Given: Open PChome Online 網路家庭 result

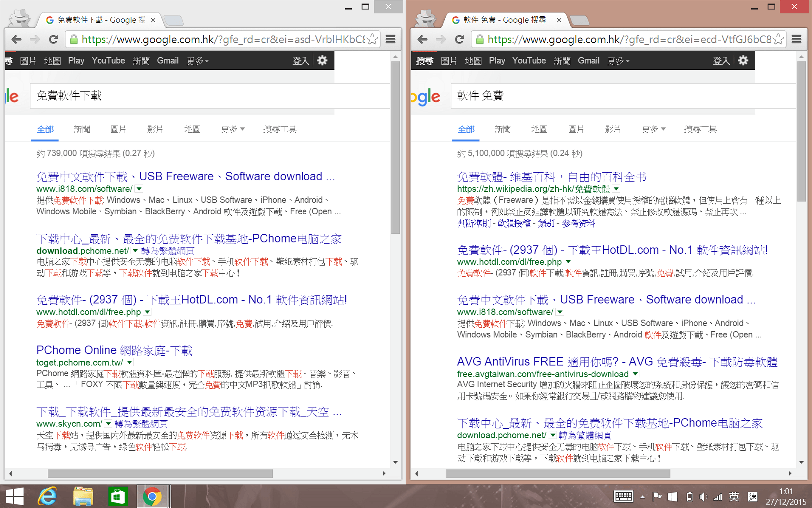Looking at the screenshot, I should [x=114, y=350].
